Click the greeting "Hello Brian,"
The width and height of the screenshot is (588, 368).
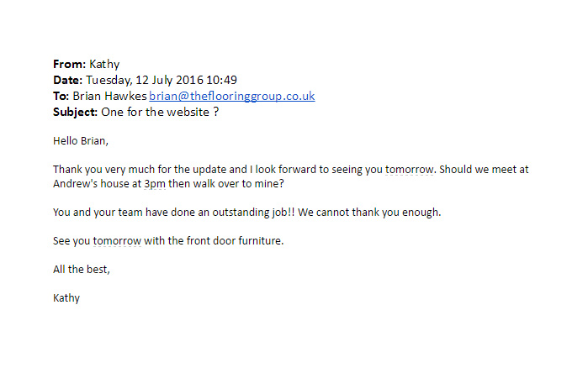click(80, 140)
